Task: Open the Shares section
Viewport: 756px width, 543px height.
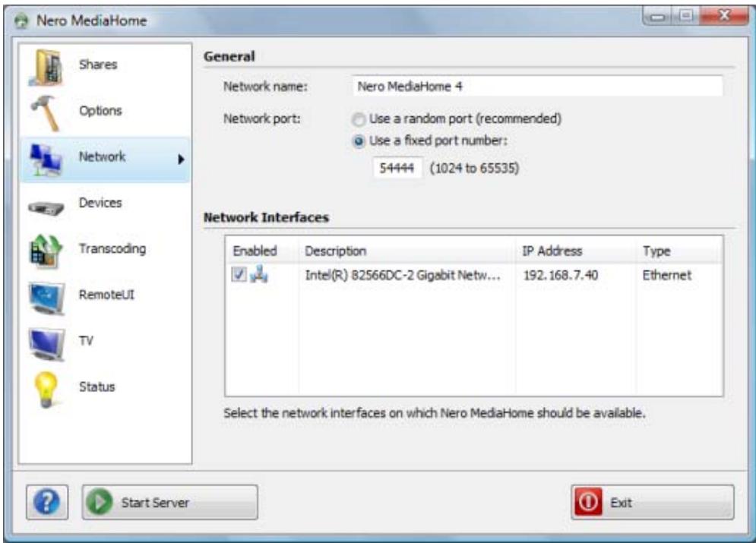Action: click(98, 65)
